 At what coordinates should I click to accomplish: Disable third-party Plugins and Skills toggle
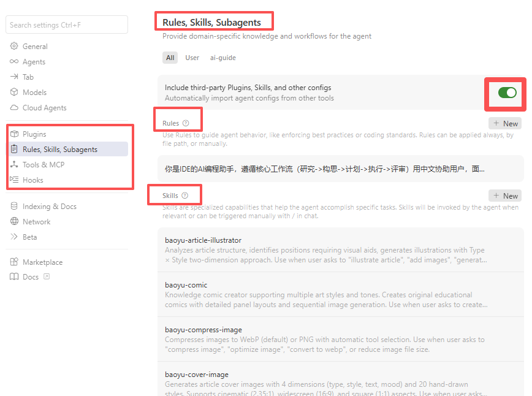507,93
